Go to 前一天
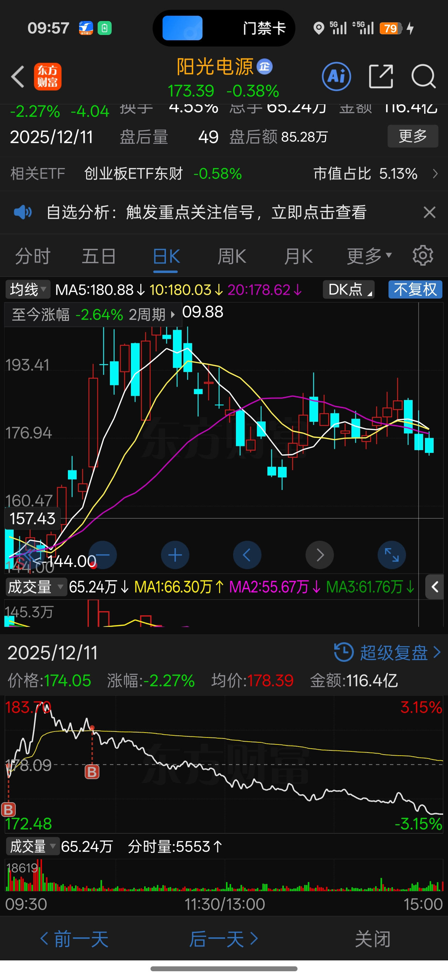Viewport: 448px width, 980px height. tap(74, 939)
